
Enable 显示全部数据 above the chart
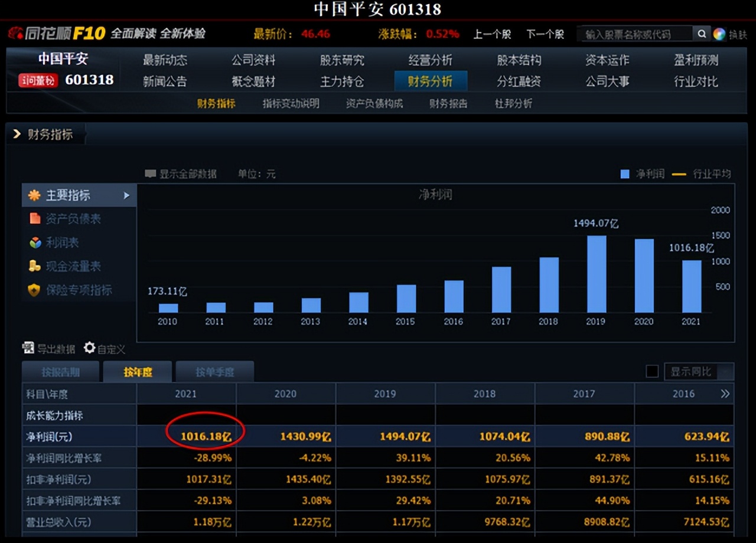pyautogui.click(x=152, y=174)
